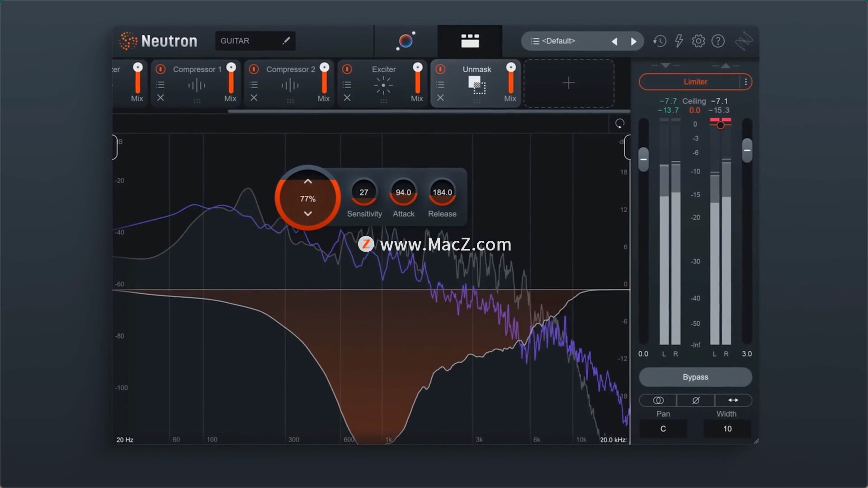Toggle Compressor 1 power button
This screenshot has height=488, width=868.
(x=160, y=69)
